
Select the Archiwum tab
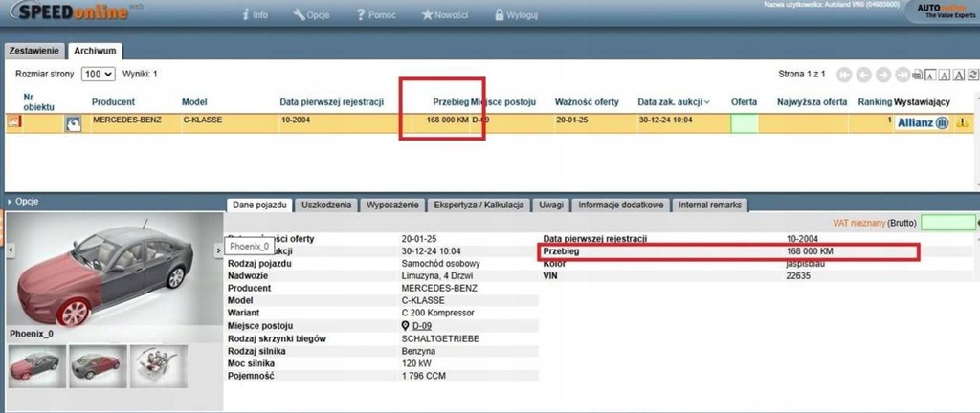[x=96, y=52]
